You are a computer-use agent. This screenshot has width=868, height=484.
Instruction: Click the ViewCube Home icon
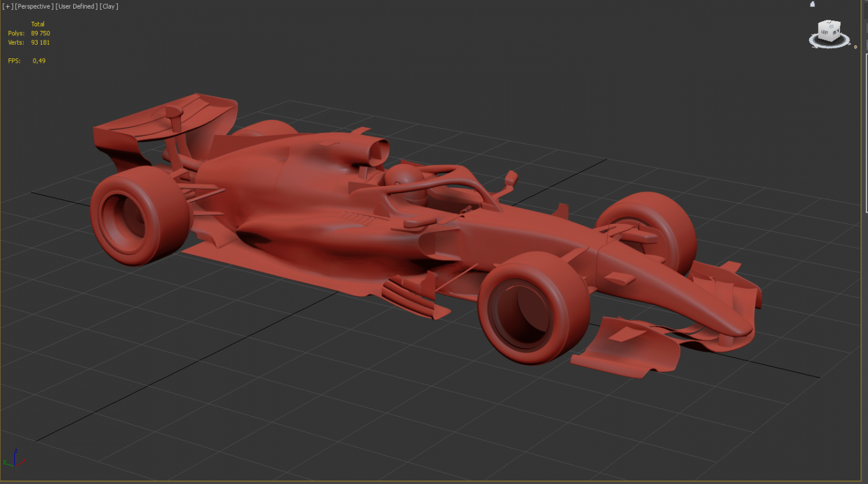click(x=813, y=4)
